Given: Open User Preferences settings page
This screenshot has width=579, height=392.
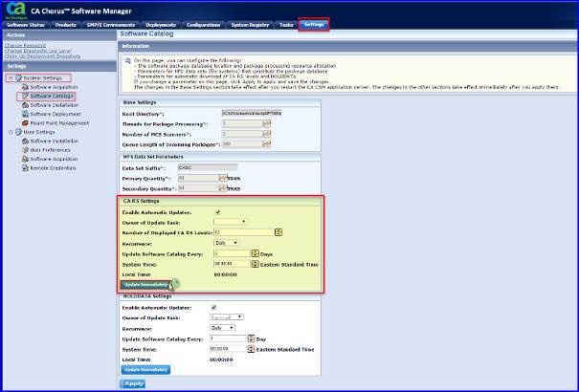Looking at the screenshot, I should click(x=50, y=150).
